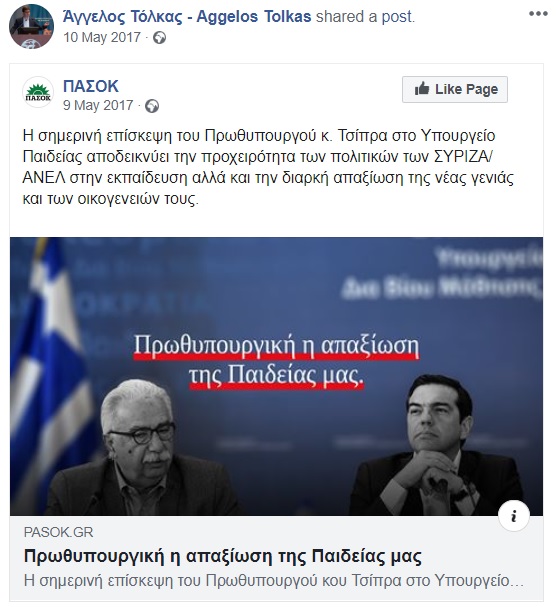The width and height of the screenshot is (556, 607).
Task: Click the article description snippet below the headline
Action: tap(274, 581)
